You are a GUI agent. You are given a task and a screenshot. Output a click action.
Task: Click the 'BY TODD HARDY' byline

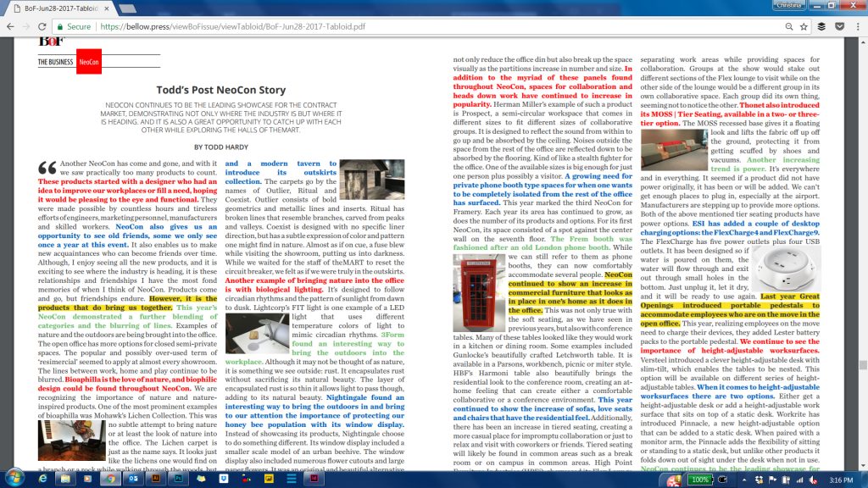click(221, 147)
